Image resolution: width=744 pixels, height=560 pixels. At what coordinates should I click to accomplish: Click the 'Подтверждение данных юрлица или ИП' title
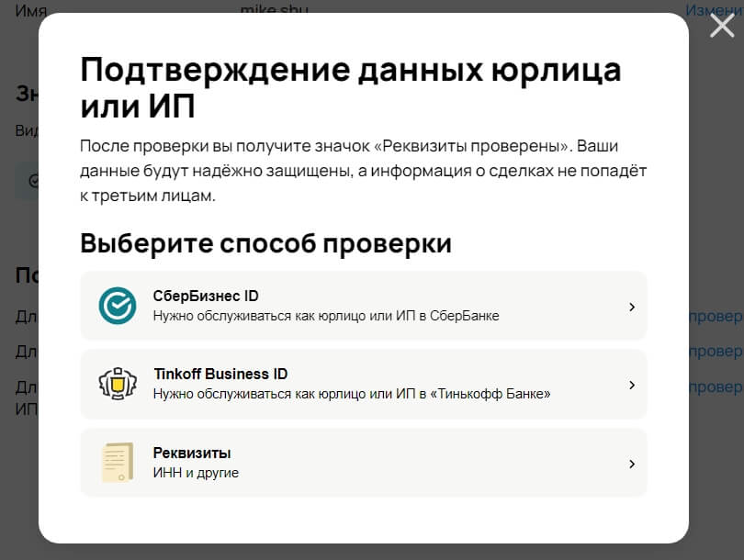351,88
